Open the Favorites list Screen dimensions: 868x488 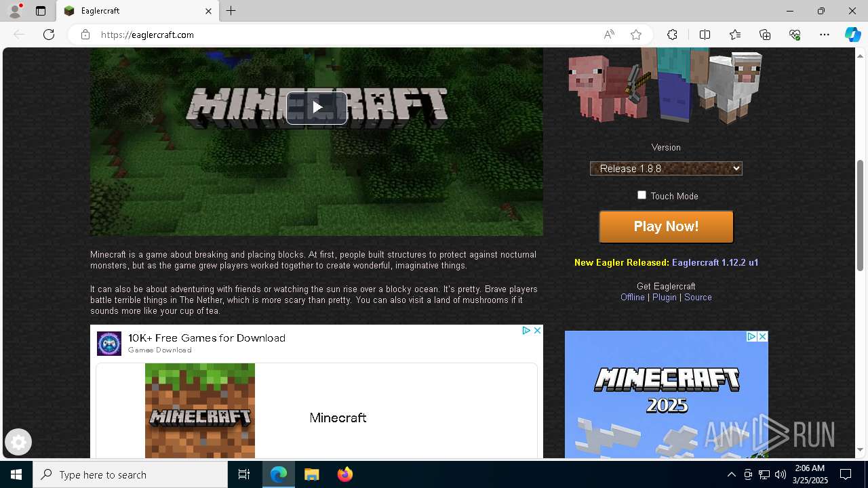click(x=735, y=35)
